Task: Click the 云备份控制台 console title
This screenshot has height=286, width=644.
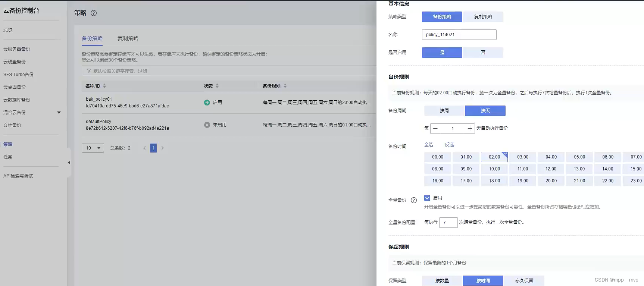Action: (x=21, y=11)
